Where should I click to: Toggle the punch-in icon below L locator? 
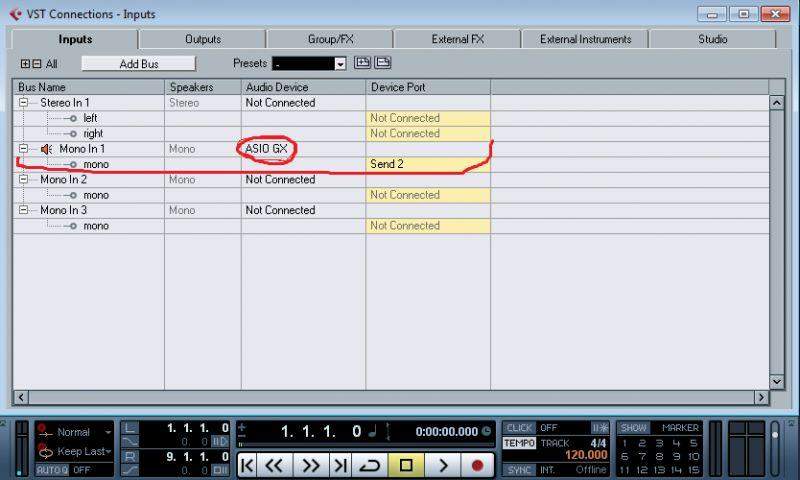click(130, 442)
